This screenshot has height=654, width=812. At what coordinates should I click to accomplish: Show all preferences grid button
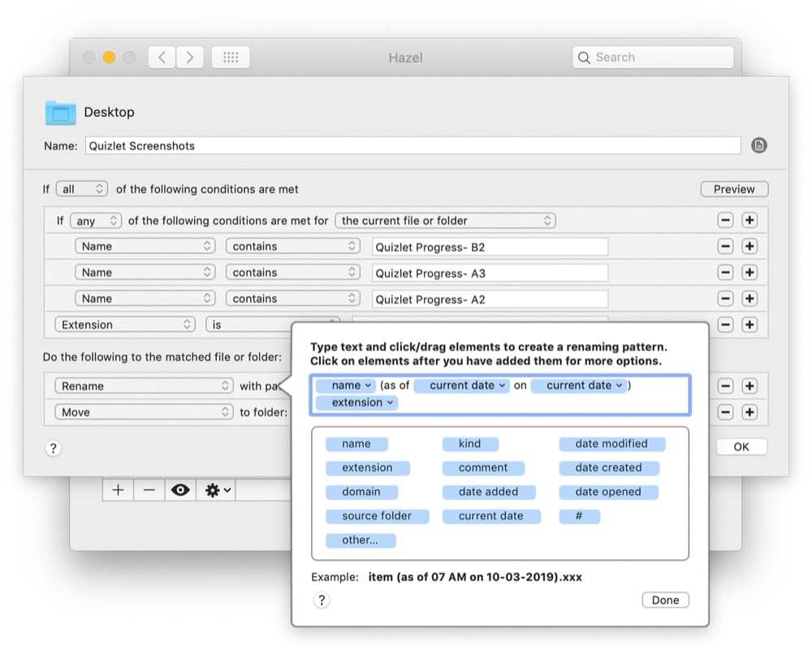coord(231,57)
